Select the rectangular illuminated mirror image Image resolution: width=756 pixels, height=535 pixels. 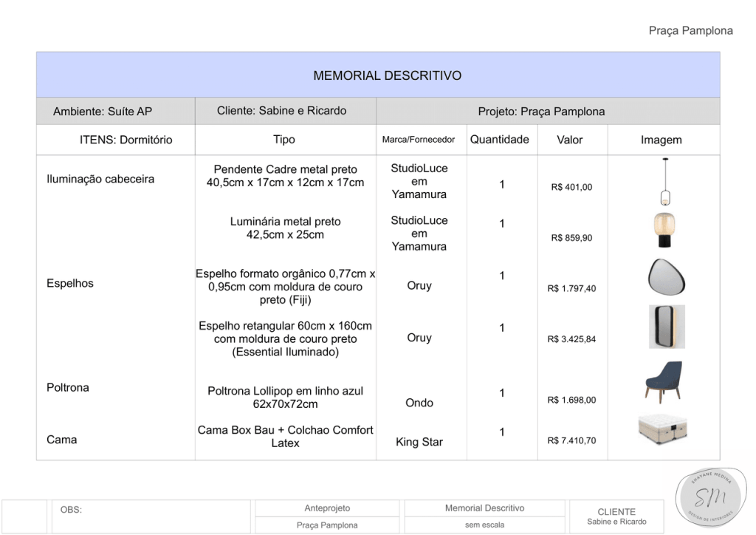point(667,326)
